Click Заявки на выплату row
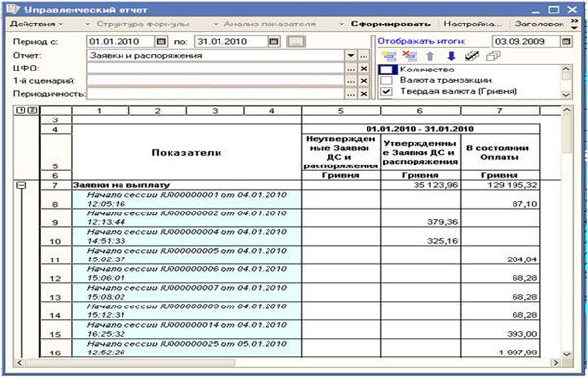The image size is (588, 377). click(186, 185)
